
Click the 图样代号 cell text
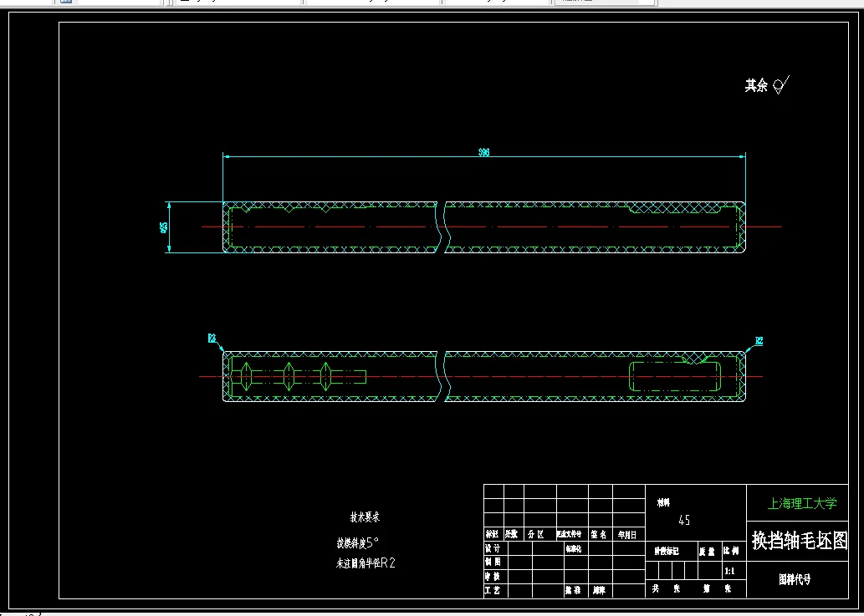point(795,579)
